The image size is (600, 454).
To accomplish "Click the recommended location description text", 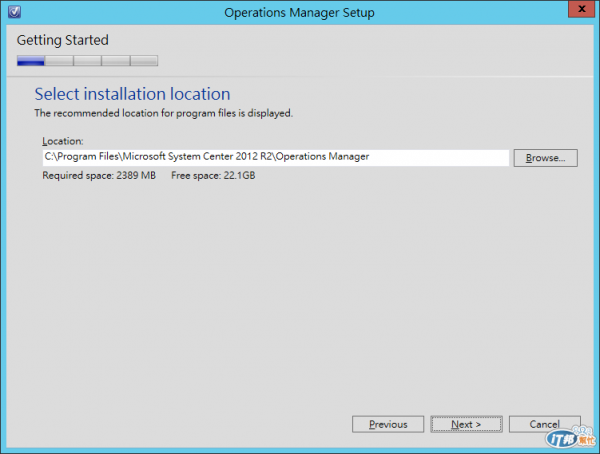I will pyautogui.click(x=163, y=113).
